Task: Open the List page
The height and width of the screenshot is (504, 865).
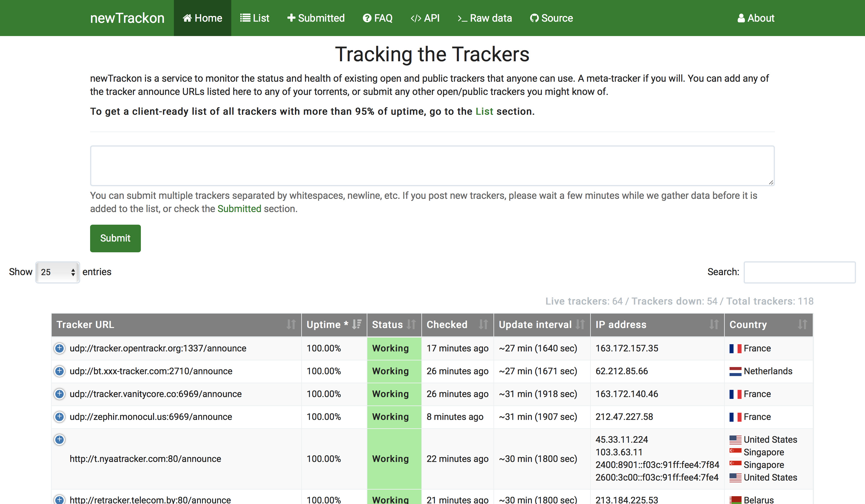Action: [x=255, y=18]
